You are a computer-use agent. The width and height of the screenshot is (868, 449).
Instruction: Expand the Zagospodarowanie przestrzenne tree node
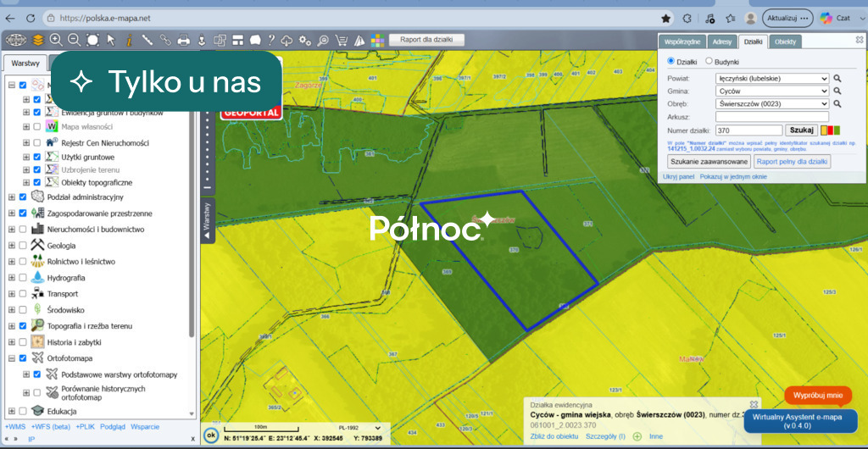coord(12,213)
